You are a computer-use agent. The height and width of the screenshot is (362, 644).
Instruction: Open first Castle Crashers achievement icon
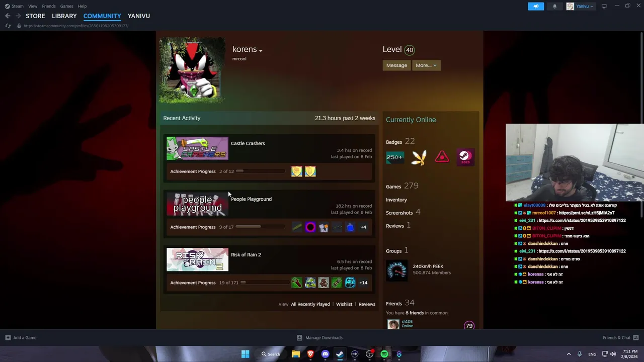click(x=297, y=171)
